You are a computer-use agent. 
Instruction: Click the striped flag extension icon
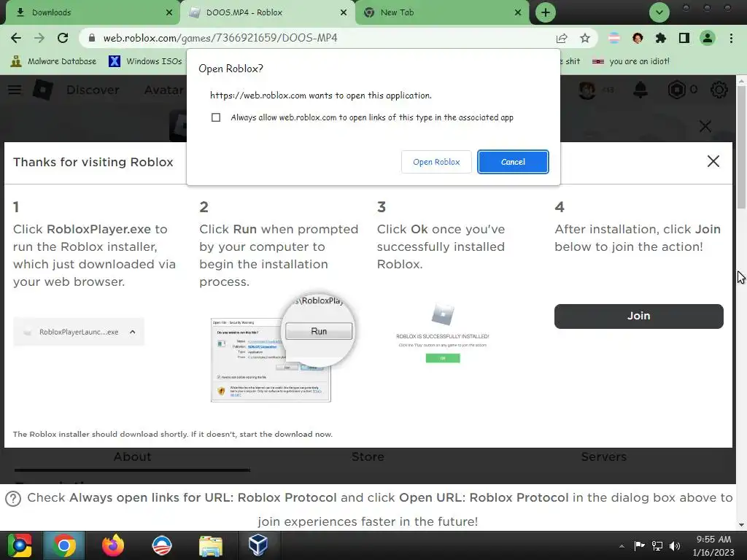pyautogui.click(x=614, y=38)
